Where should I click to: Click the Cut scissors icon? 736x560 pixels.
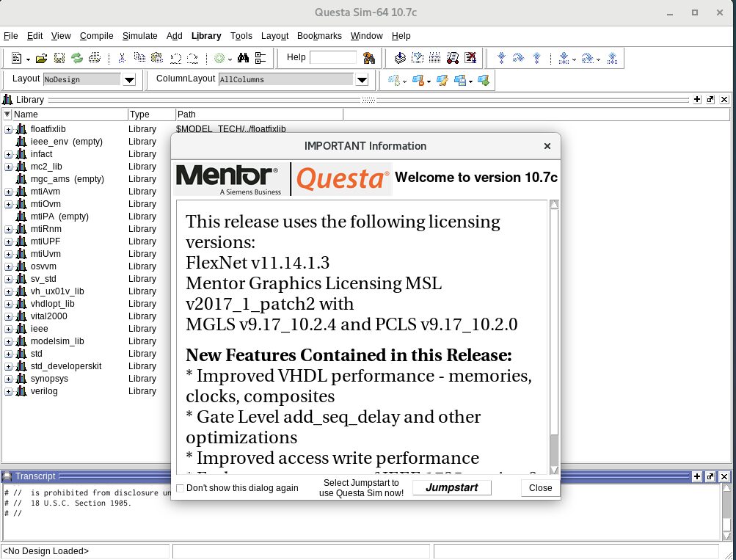pyautogui.click(x=122, y=58)
